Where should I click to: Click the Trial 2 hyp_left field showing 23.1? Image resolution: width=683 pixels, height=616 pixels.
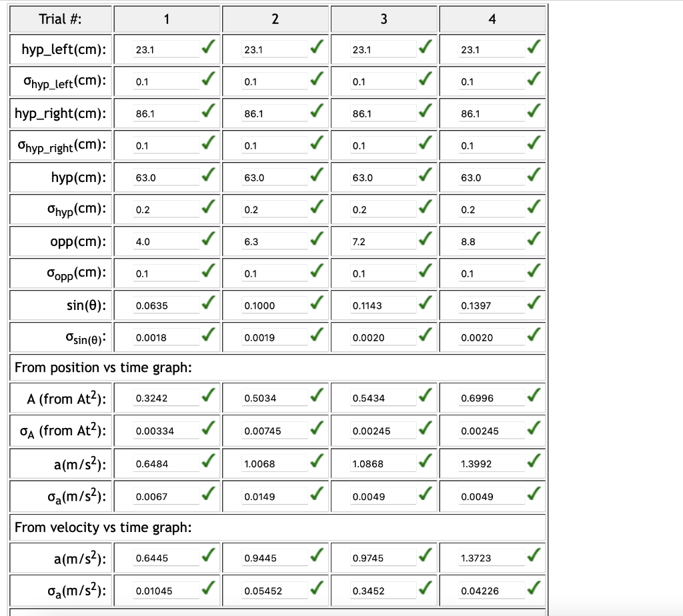click(x=274, y=49)
